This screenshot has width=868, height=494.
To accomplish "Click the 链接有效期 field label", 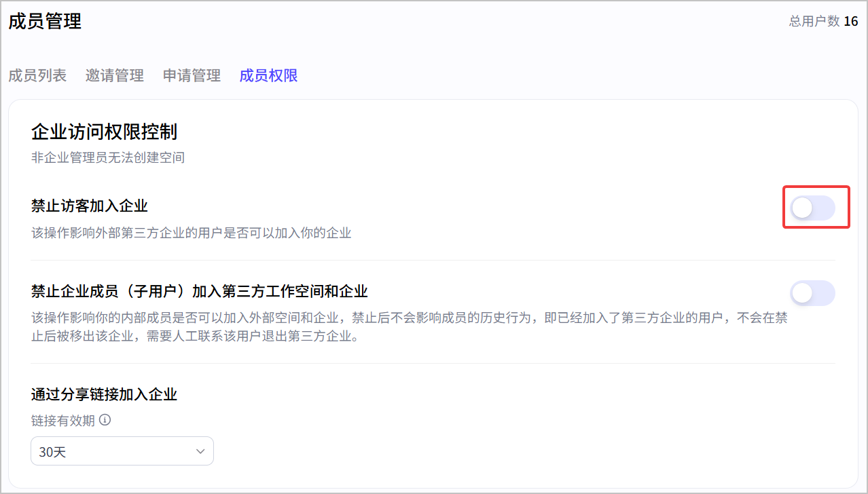I will 63,420.
